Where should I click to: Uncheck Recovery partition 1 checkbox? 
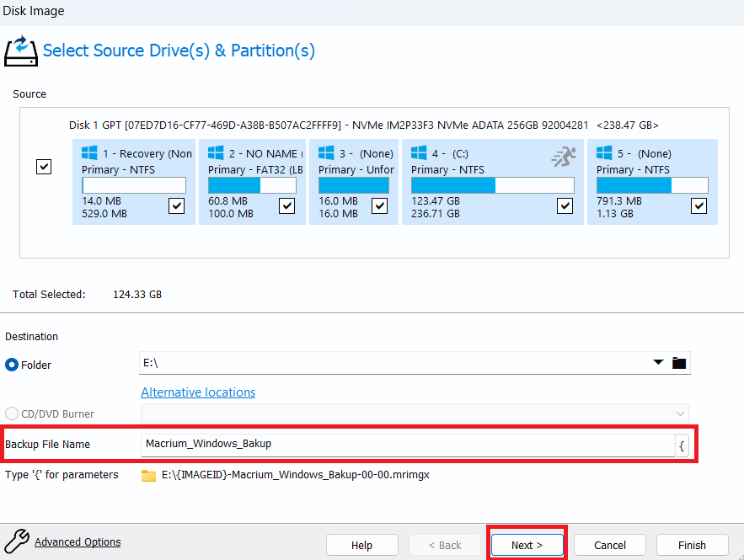pos(176,205)
